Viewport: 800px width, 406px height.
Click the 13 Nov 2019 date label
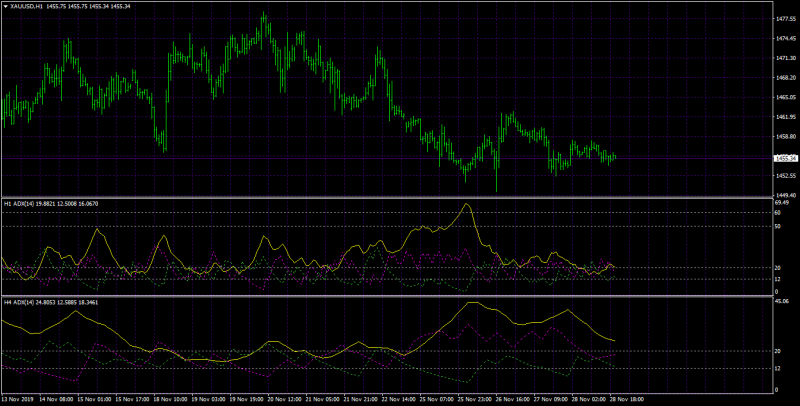17,399
